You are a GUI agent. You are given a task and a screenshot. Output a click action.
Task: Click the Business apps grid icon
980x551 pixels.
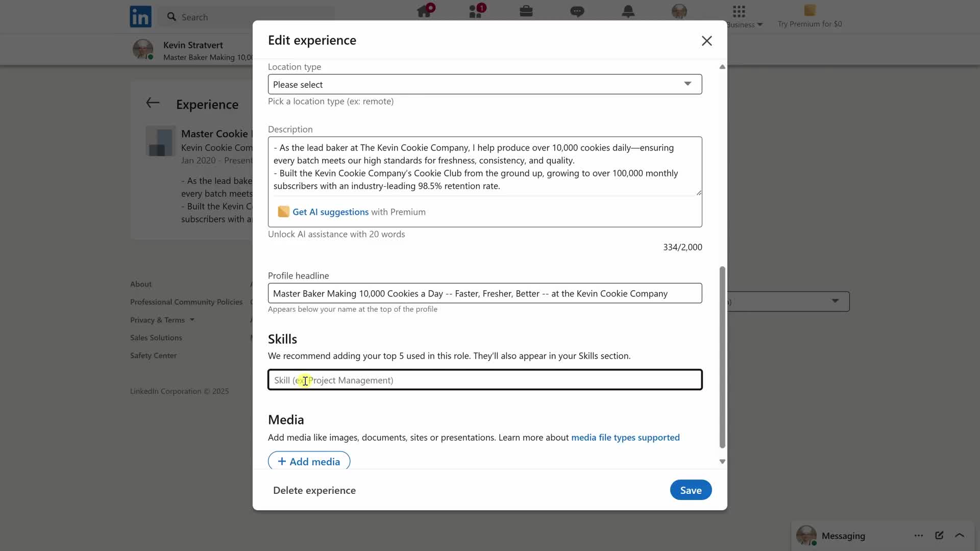pyautogui.click(x=739, y=11)
